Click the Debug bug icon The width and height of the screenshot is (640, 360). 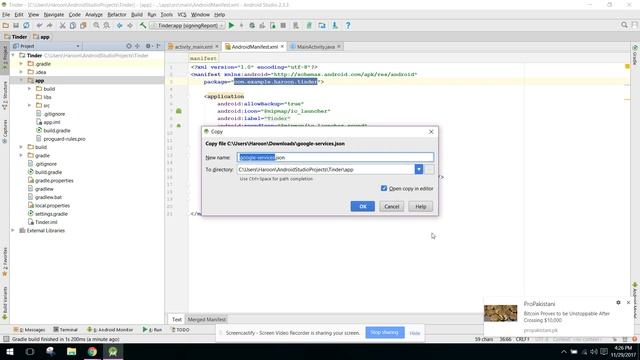click(x=252, y=25)
